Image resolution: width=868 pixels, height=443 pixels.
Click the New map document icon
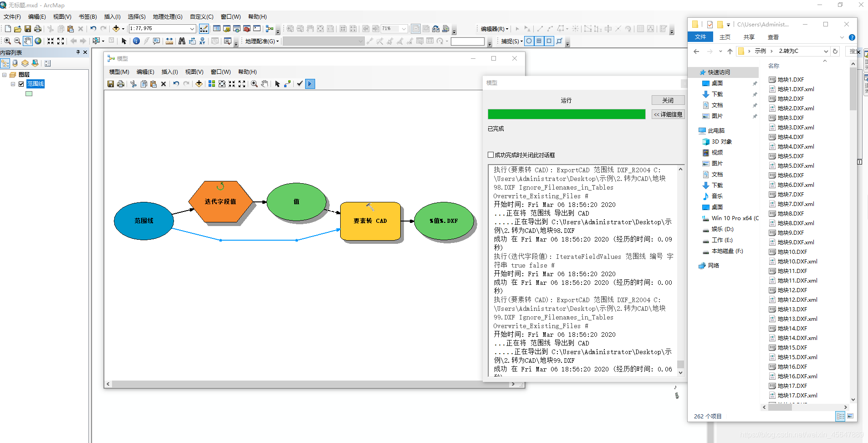click(x=8, y=29)
